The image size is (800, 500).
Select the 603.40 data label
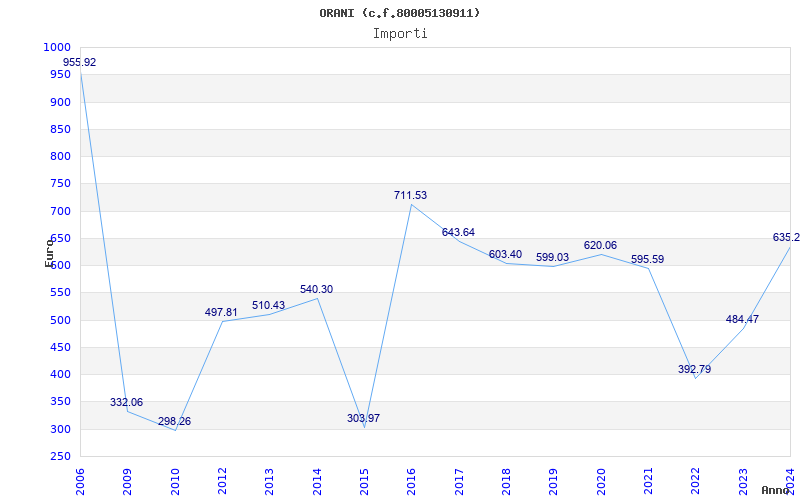(x=505, y=254)
